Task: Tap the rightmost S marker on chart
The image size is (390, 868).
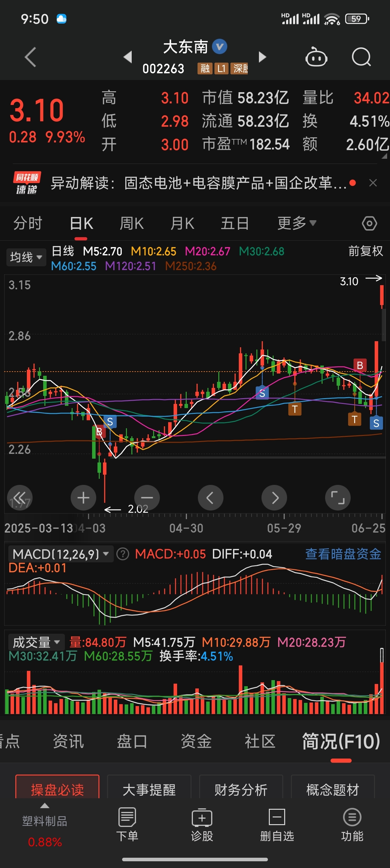Action: click(376, 423)
